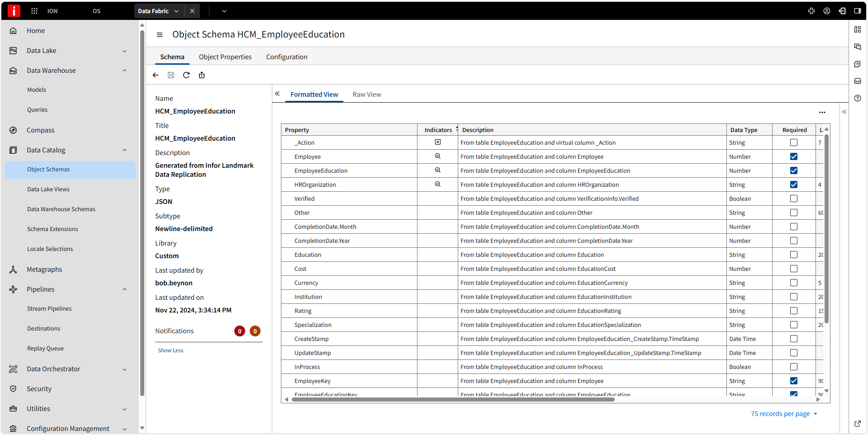Close the Data Fabric tab
This screenshot has height=435, width=868.
click(192, 11)
